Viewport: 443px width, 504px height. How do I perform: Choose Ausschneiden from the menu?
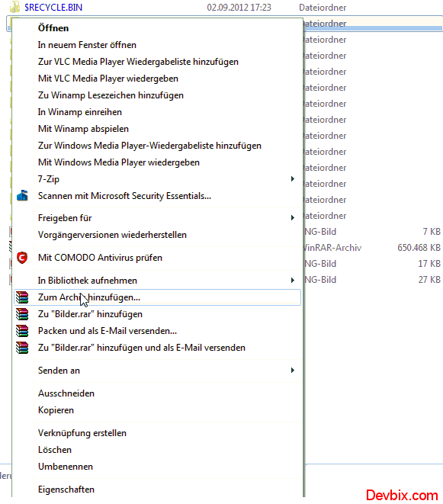click(158, 393)
